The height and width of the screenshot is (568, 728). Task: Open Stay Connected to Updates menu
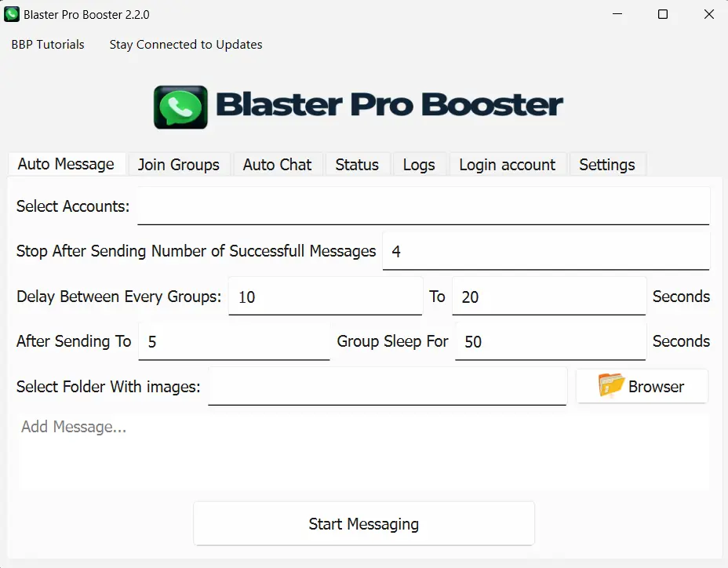[186, 45]
